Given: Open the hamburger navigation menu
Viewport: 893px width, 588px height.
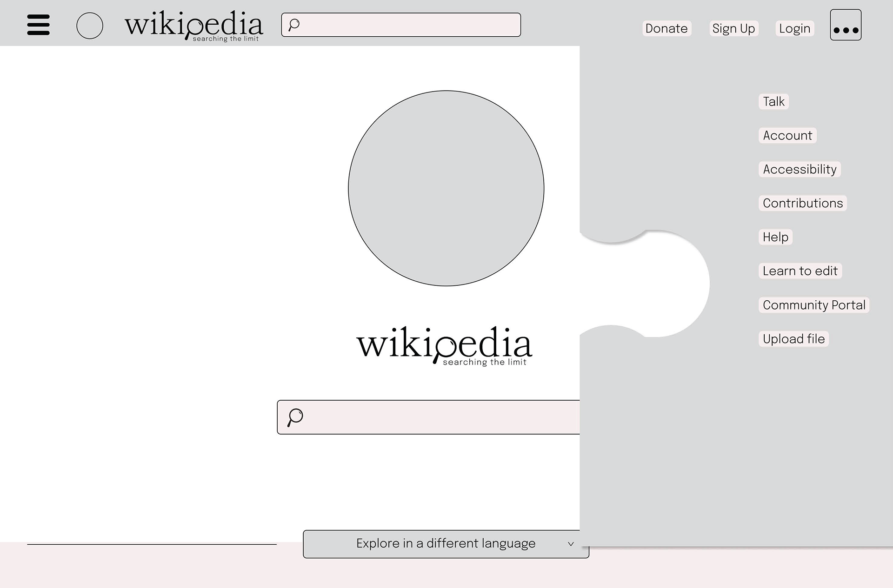Looking at the screenshot, I should tap(38, 26).
